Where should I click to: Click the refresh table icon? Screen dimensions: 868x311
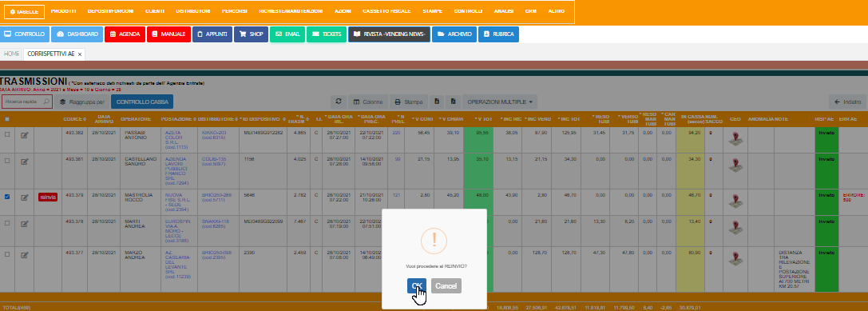[339, 102]
